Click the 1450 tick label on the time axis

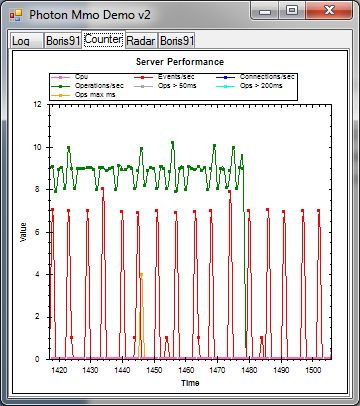coord(154,370)
